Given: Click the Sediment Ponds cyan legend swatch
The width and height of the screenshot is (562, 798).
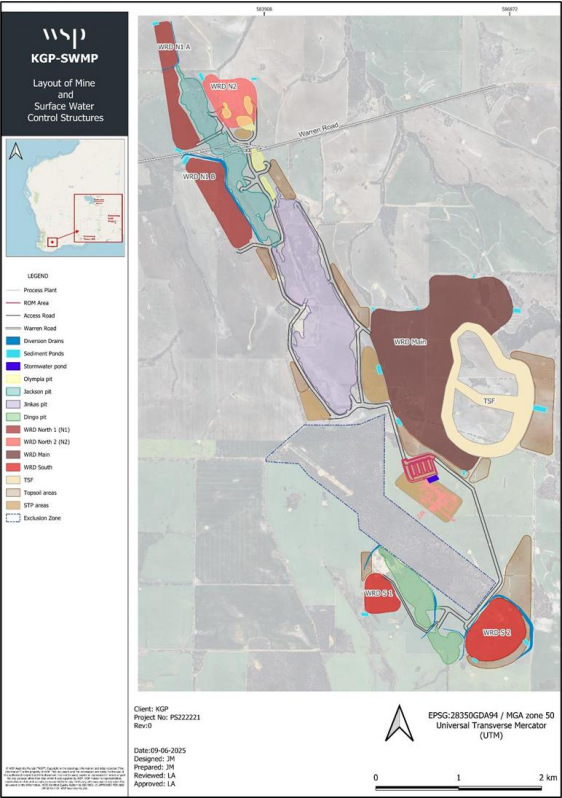Looking at the screenshot, I should 13,353.
